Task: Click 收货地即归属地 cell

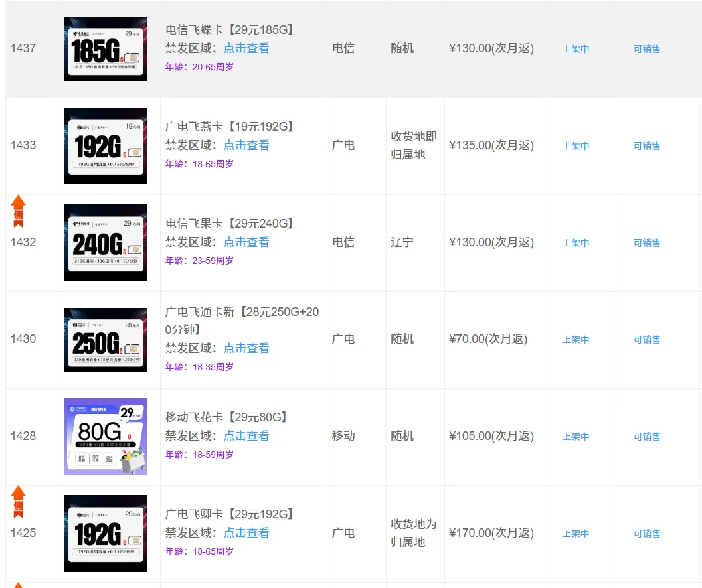Action: (x=414, y=145)
